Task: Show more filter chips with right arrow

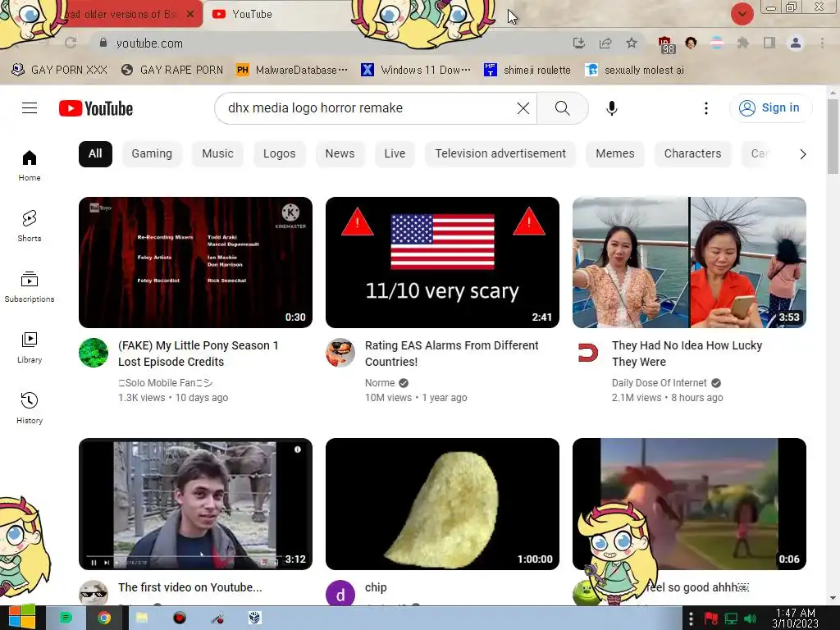Action: (802, 154)
